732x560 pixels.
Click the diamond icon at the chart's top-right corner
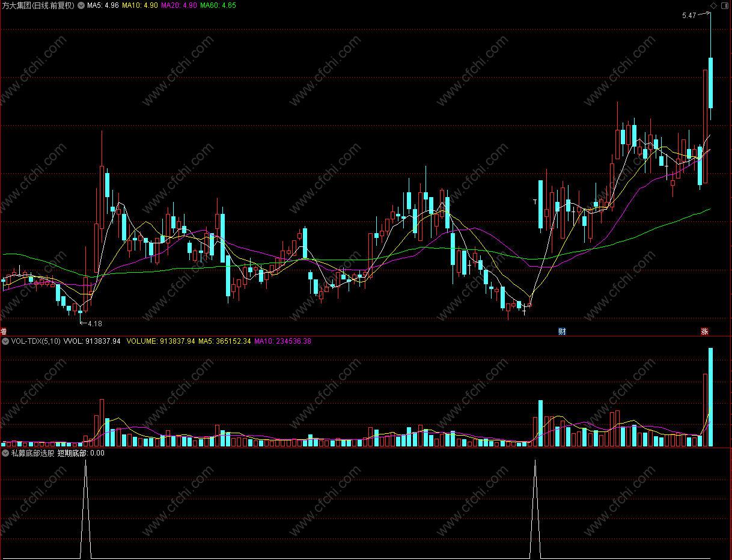[713, 5]
